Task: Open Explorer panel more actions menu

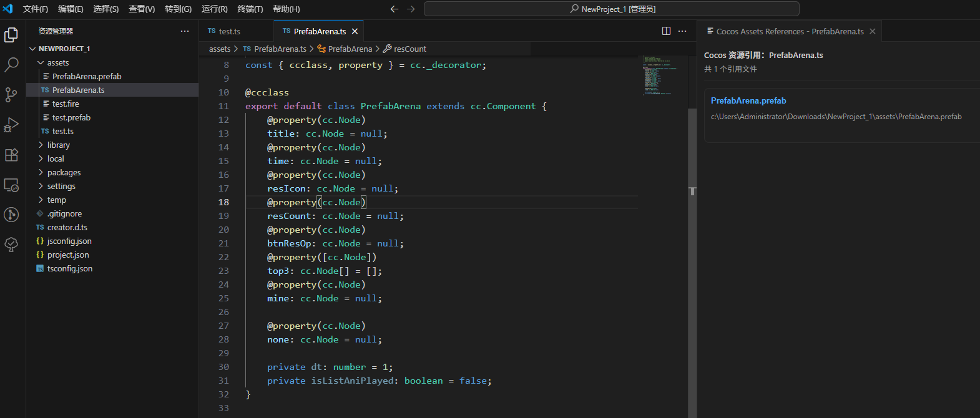Action: point(185,31)
